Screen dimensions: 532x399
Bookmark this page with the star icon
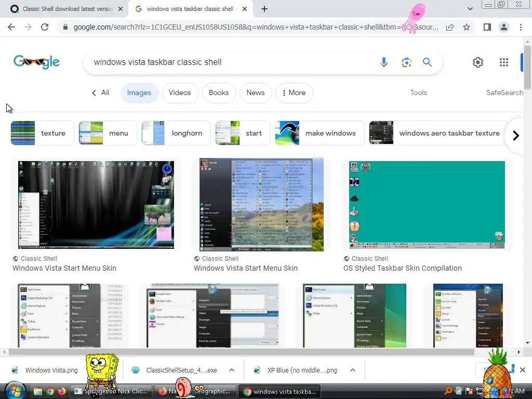pyautogui.click(x=467, y=27)
